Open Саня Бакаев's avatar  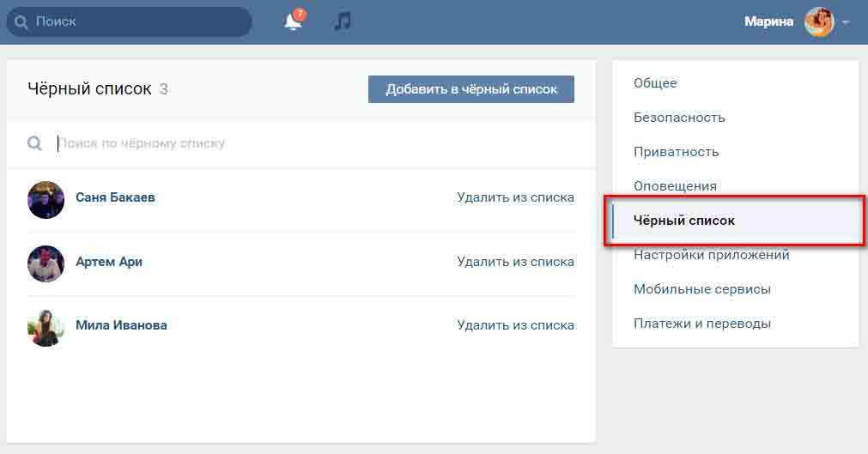(x=46, y=200)
